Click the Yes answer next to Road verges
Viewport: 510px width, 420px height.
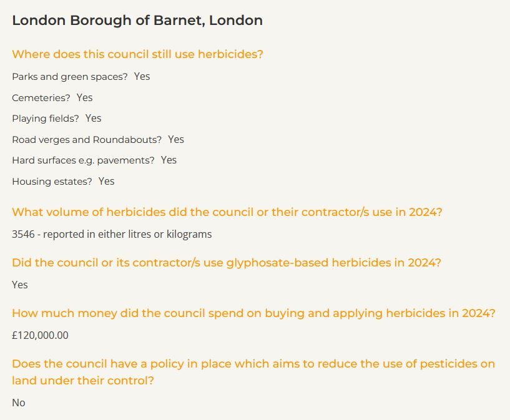click(176, 140)
